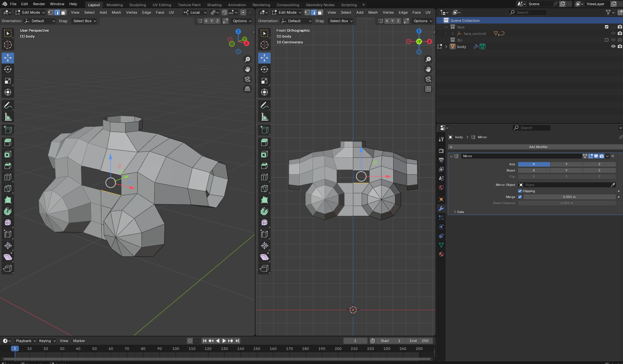Select the Scale tool in left viewport
The width and height of the screenshot is (623, 364).
[8, 81]
